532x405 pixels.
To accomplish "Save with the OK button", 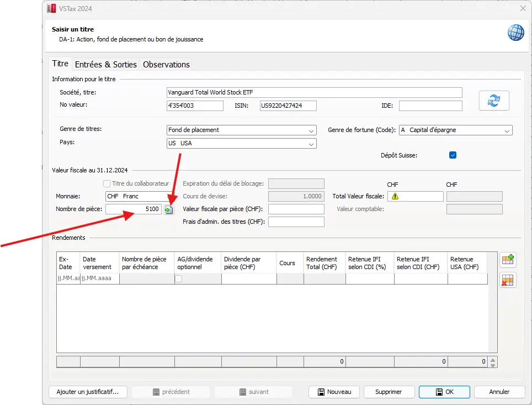I will (x=444, y=392).
